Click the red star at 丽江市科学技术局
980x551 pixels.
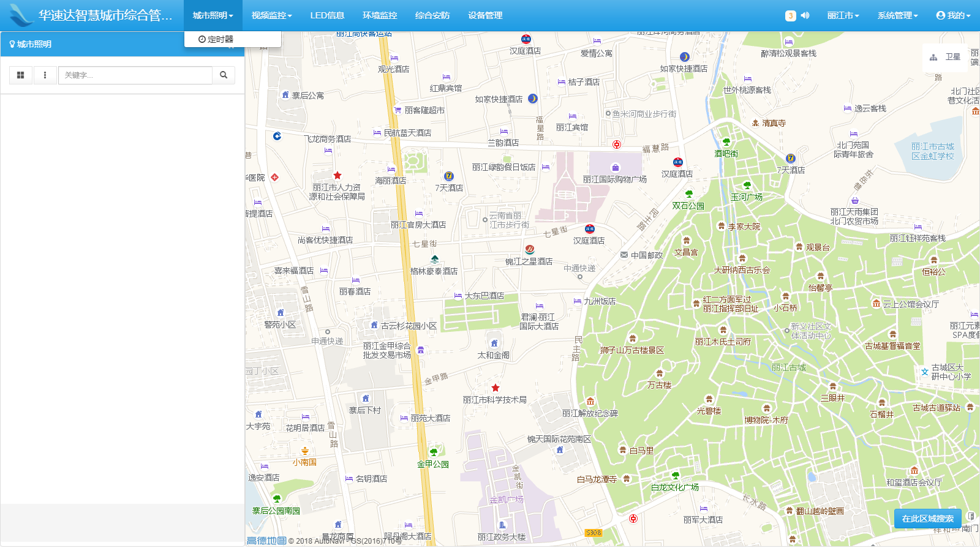[496, 388]
